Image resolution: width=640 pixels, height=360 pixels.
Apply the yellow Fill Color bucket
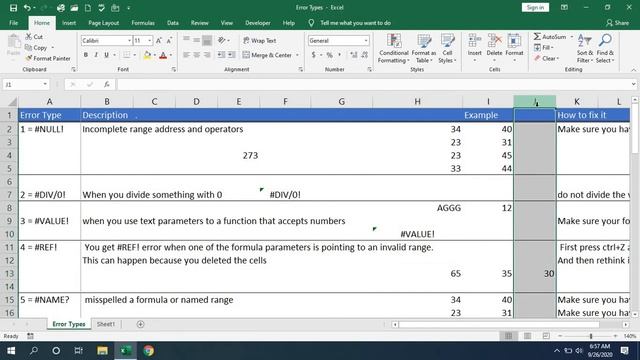point(147,55)
